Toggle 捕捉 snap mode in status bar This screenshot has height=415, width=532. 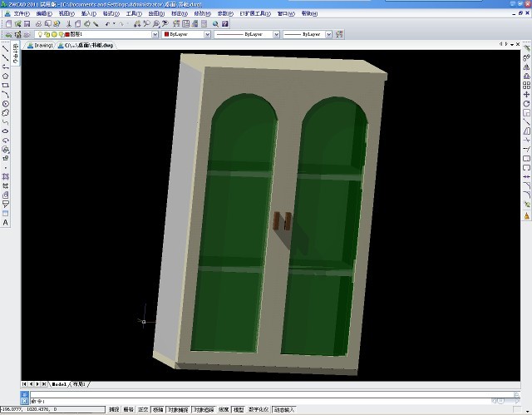pyautogui.click(x=114, y=409)
